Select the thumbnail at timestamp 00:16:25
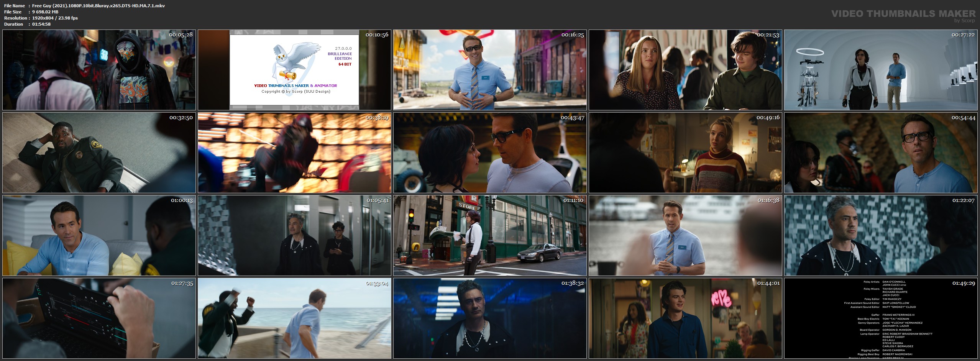Viewport: 980px width, 361px height. [x=490, y=70]
